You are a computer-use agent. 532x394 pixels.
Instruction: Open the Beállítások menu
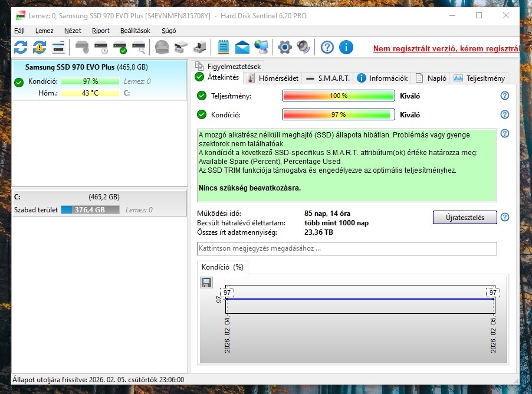[135, 31]
